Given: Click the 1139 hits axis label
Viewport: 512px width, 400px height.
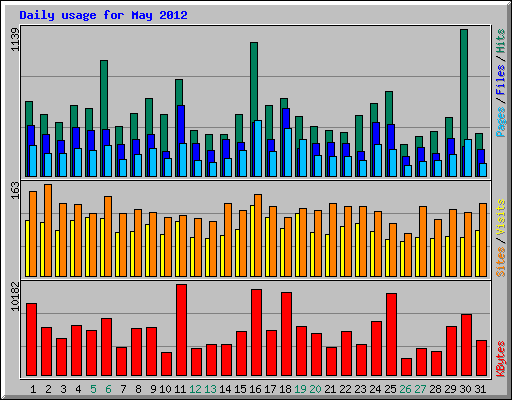Looking at the screenshot, I should (x=15, y=40).
